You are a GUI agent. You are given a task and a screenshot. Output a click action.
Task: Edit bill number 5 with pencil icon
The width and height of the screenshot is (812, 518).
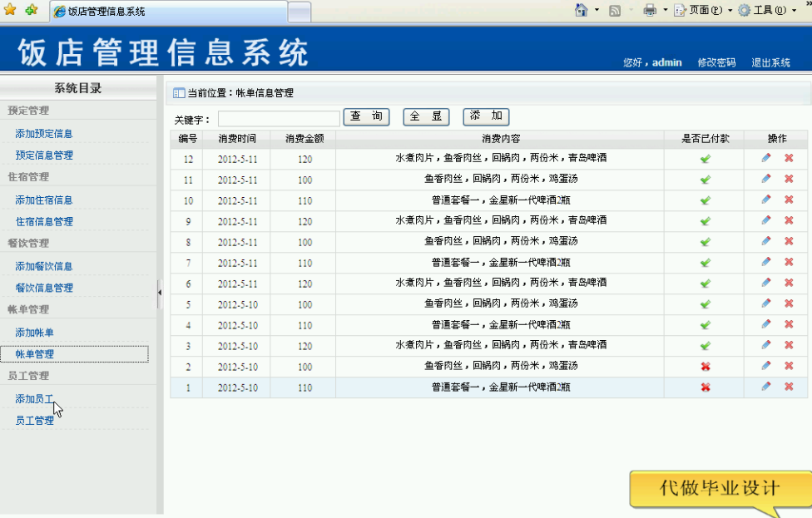[x=766, y=303]
